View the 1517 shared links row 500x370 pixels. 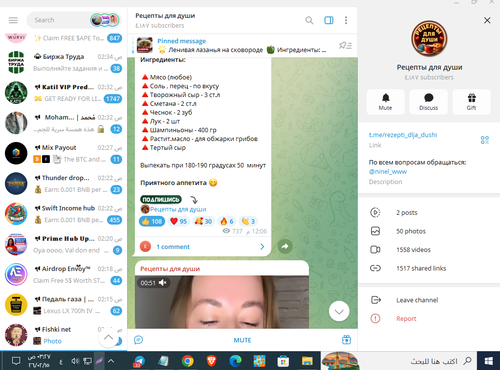click(x=429, y=268)
